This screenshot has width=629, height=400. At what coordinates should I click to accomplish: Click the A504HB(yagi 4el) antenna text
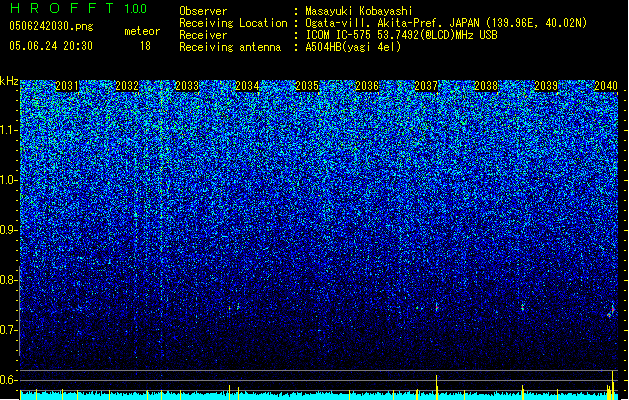click(x=353, y=47)
